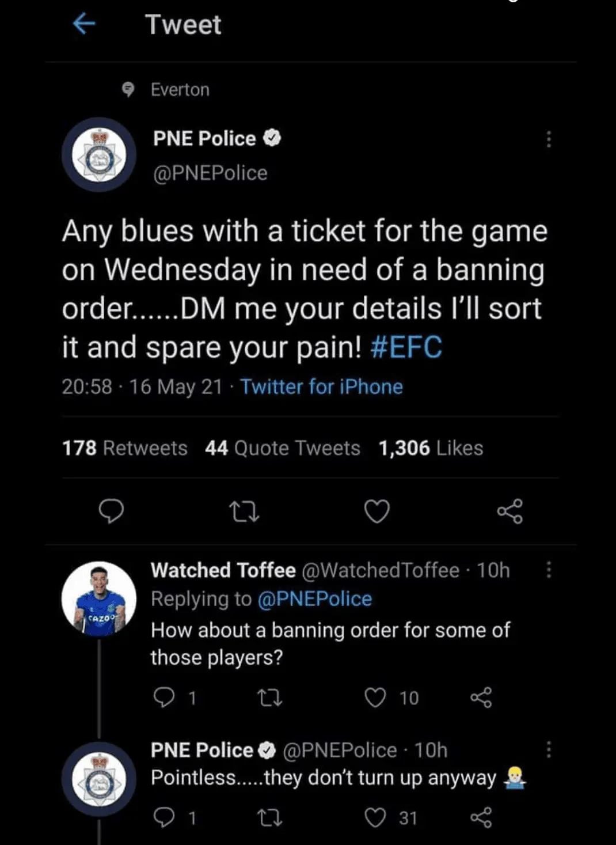This screenshot has width=616, height=845.
Task: Retweet Watched Toffee's reply
Action: point(269,698)
